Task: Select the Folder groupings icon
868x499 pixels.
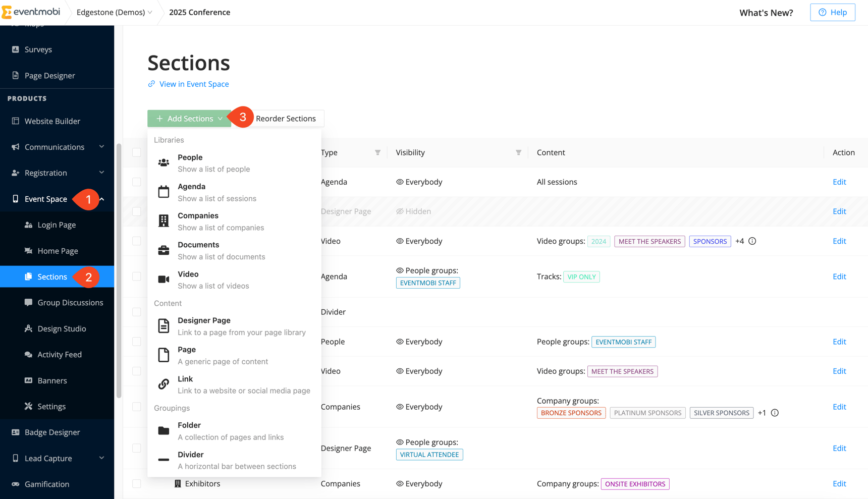Action: point(163,430)
